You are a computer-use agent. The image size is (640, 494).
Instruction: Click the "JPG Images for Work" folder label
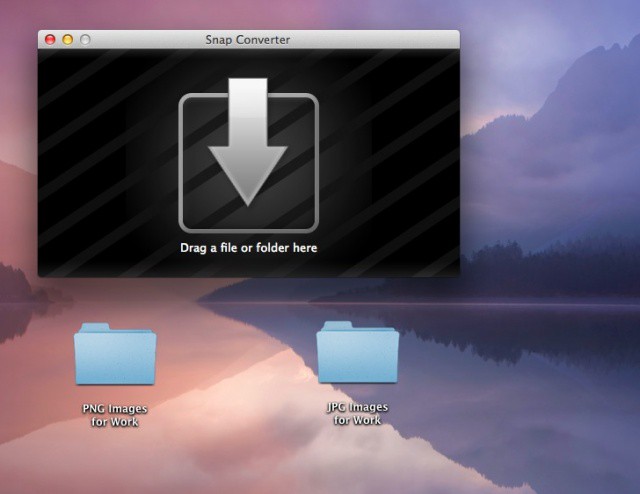(358, 414)
